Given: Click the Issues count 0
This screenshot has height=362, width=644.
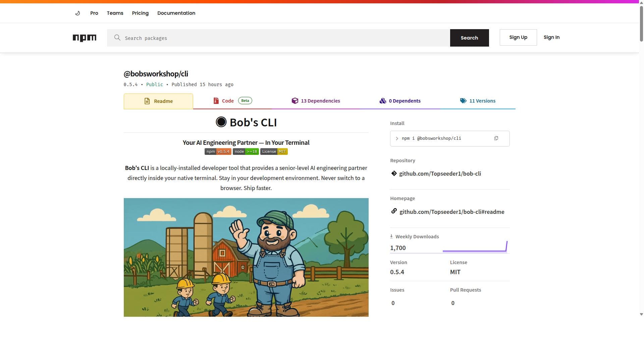Looking at the screenshot, I should pyautogui.click(x=393, y=303).
